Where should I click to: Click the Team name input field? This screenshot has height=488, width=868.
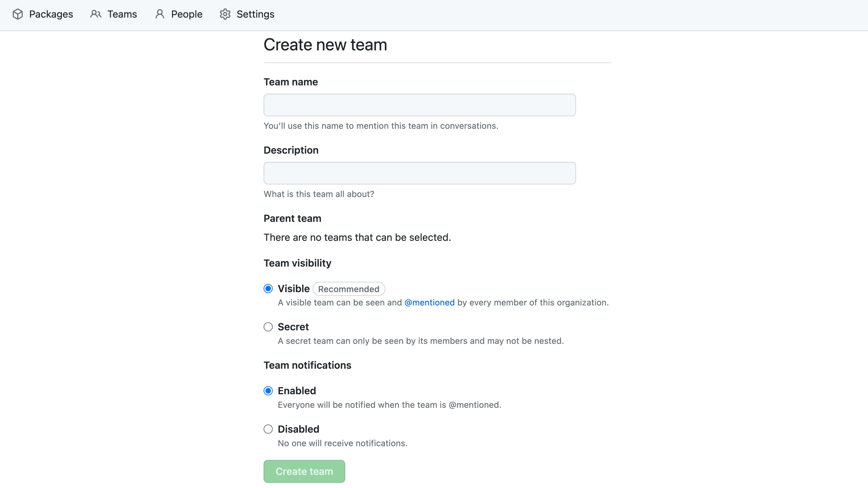coord(419,105)
